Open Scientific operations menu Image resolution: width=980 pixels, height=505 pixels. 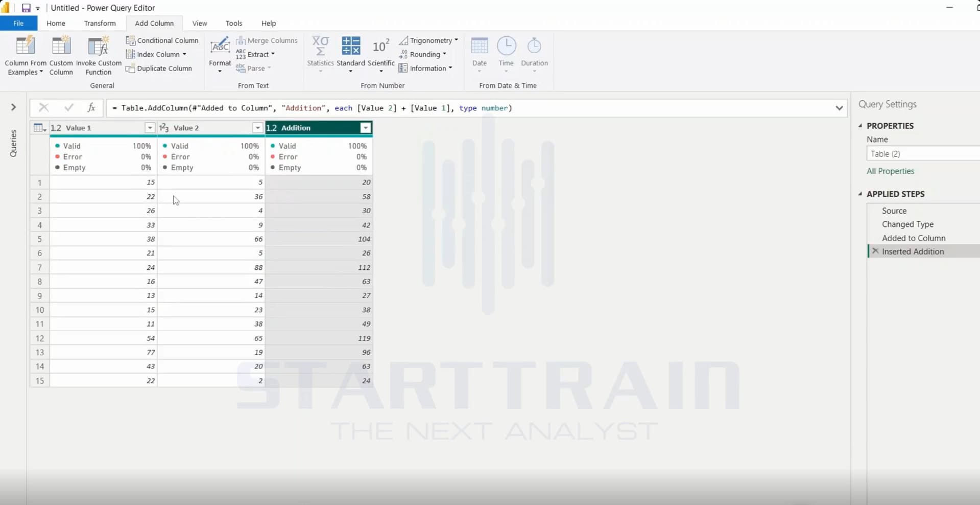(x=381, y=55)
